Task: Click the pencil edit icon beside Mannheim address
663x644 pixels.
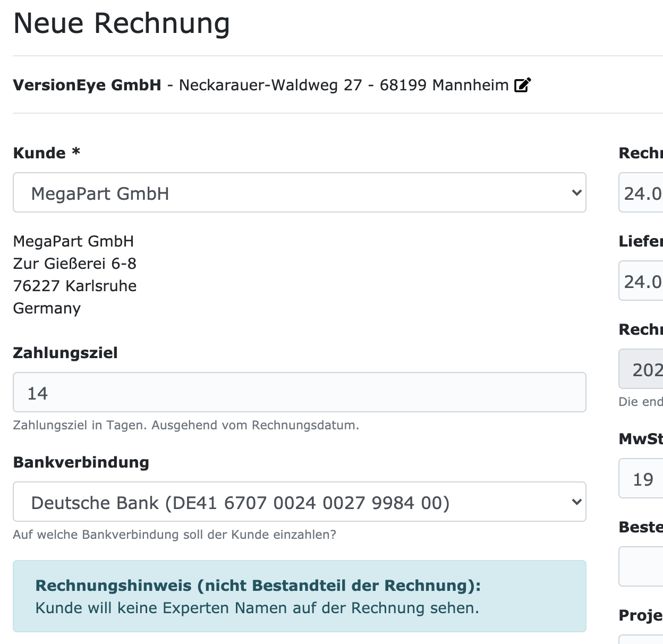Action: point(523,84)
